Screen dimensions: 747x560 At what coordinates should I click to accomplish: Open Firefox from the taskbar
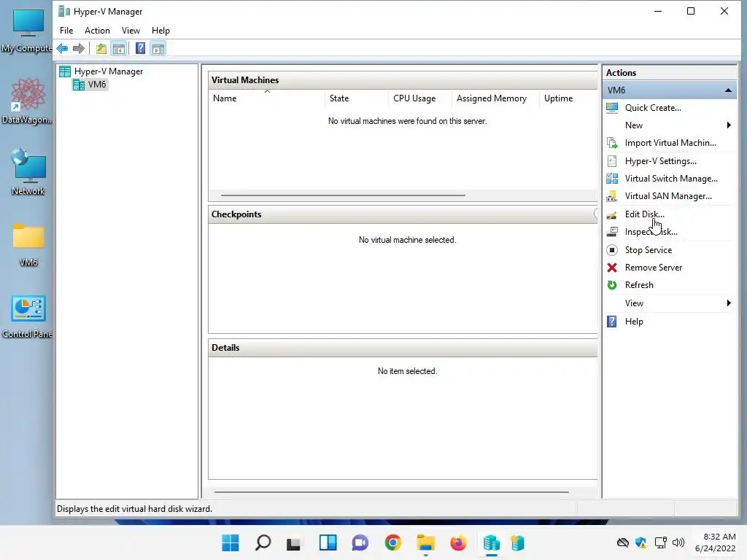(458, 542)
